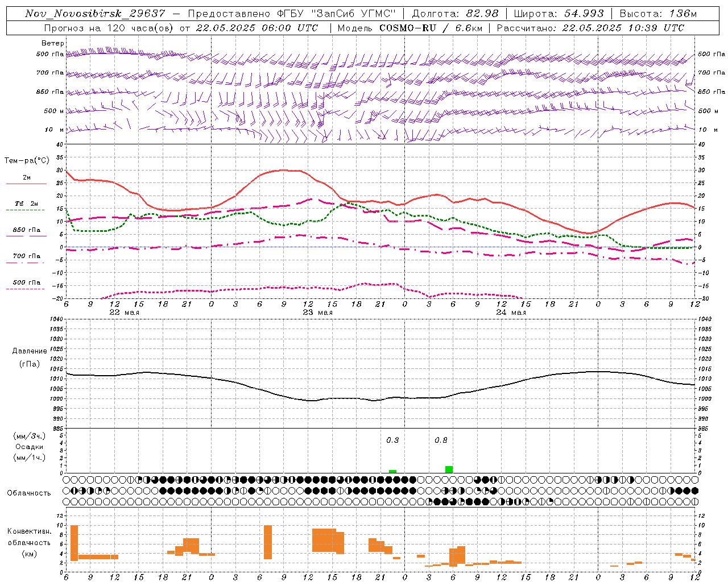Click the Осадки label

tap(30, 447)
